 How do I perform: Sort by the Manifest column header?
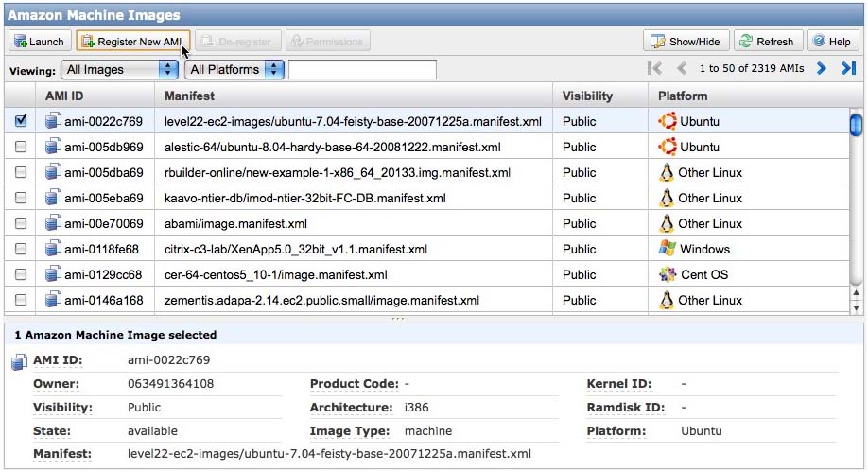pos(354,96)
